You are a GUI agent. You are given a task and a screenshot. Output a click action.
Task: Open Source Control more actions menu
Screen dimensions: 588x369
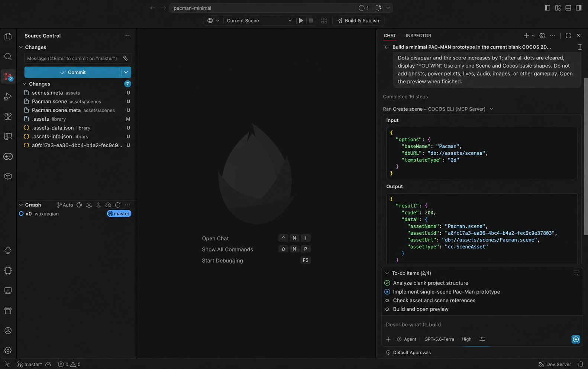(127, 36)
